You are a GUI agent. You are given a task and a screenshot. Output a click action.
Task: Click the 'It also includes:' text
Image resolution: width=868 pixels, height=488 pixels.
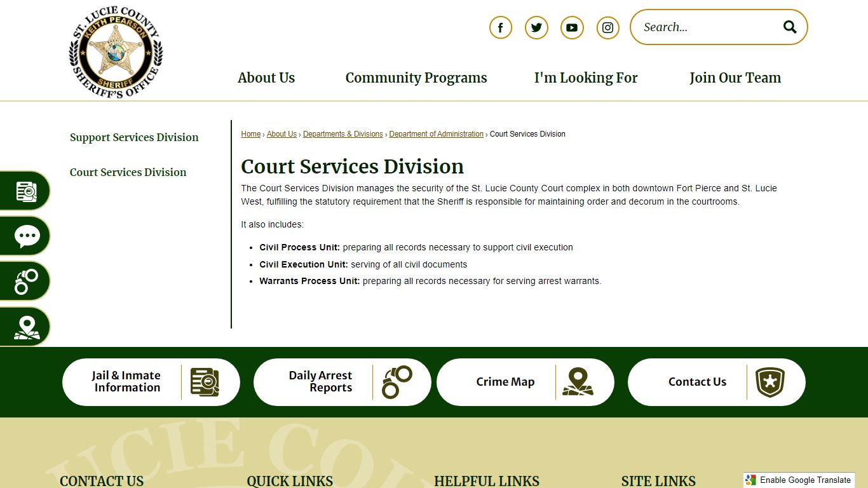coord(273,224)
